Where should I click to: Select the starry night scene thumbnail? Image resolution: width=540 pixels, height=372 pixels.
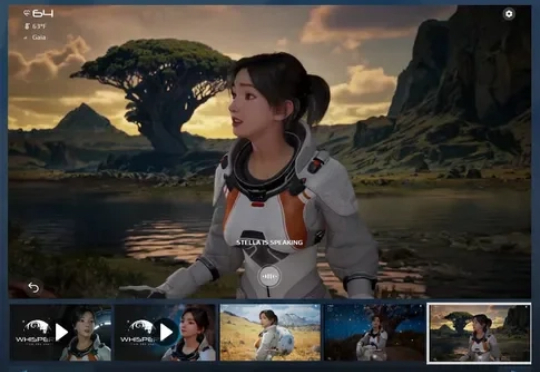coord(374,332)
